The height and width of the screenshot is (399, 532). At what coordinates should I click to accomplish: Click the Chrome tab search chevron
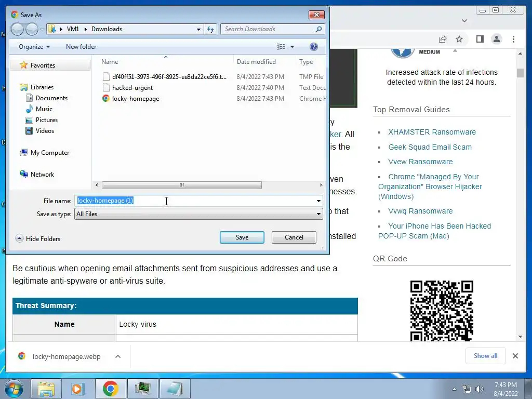pyautogui.click(x=464, y=21)
